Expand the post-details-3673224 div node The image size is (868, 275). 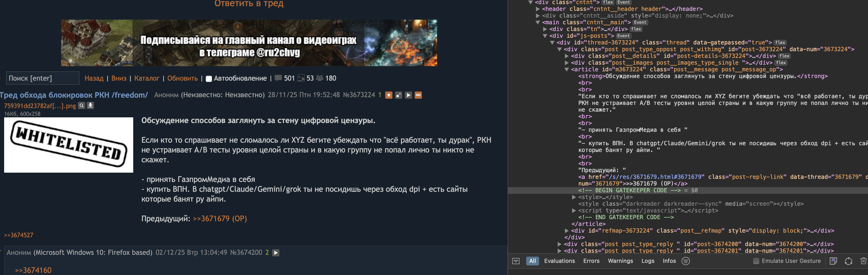coord(567,56)
